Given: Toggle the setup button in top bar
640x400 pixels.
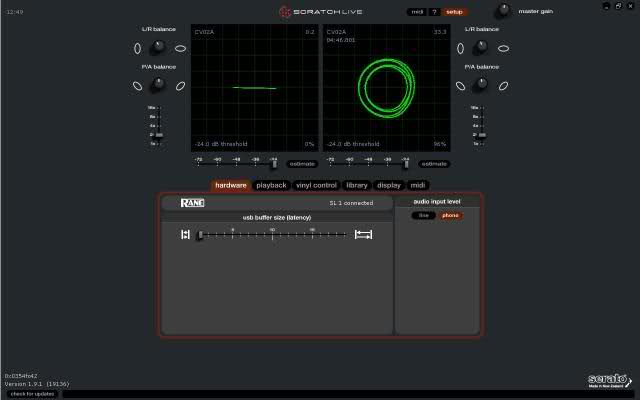Looking at the screenshot, I should click(454, 12).
